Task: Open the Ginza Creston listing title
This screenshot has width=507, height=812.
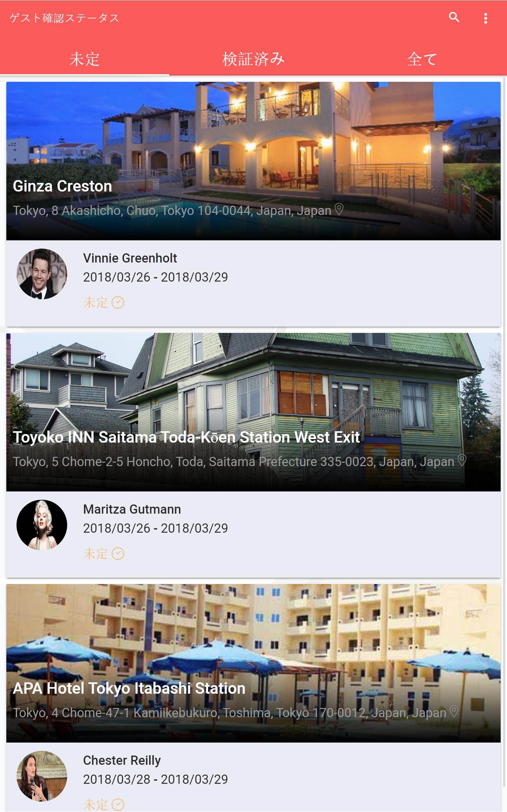Action: [x=62, y=186]
